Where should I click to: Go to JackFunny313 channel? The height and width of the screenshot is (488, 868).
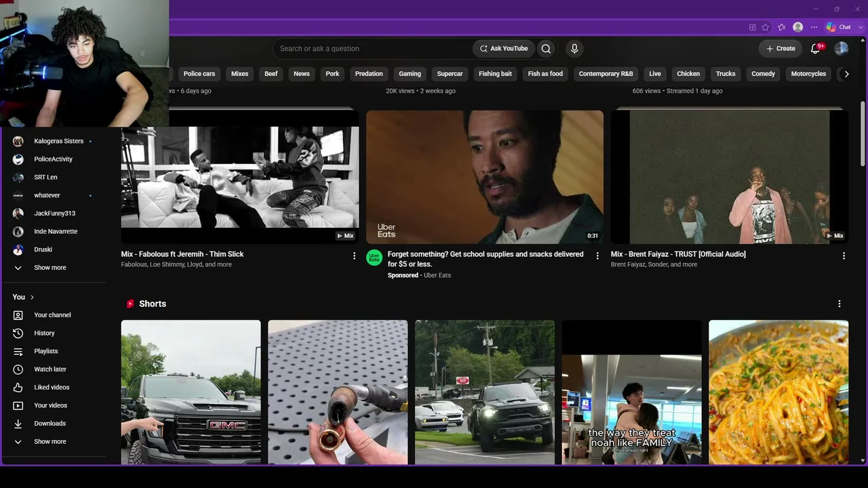click(53, 213)
